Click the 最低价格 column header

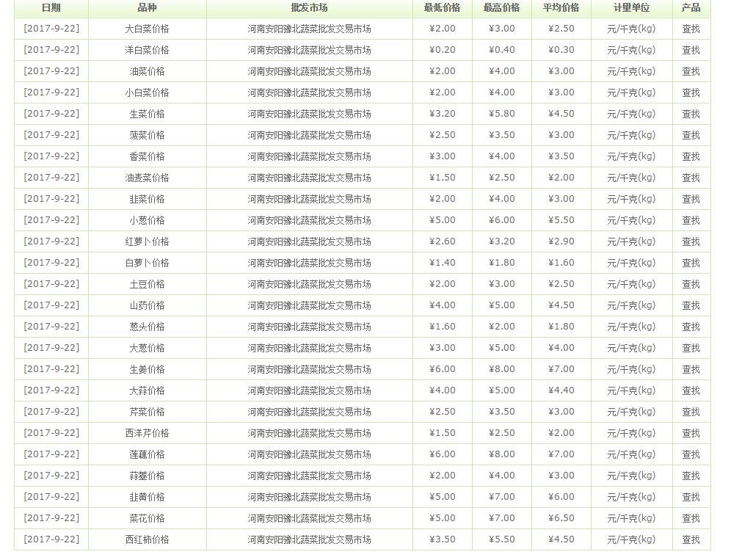coord(442,8)
